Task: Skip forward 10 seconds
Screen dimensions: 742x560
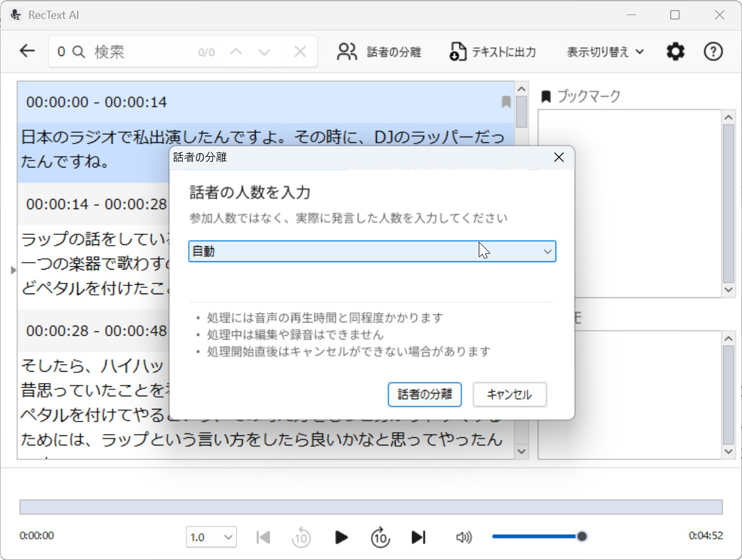Action: coord(379,537)
